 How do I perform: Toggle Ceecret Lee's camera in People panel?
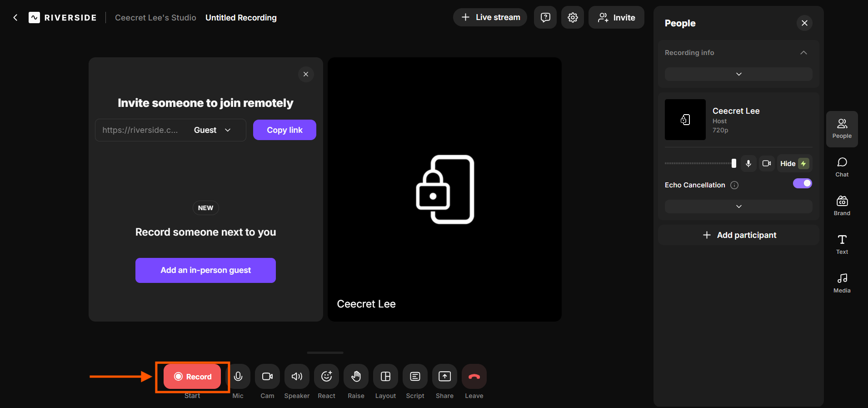coord(767,163)
